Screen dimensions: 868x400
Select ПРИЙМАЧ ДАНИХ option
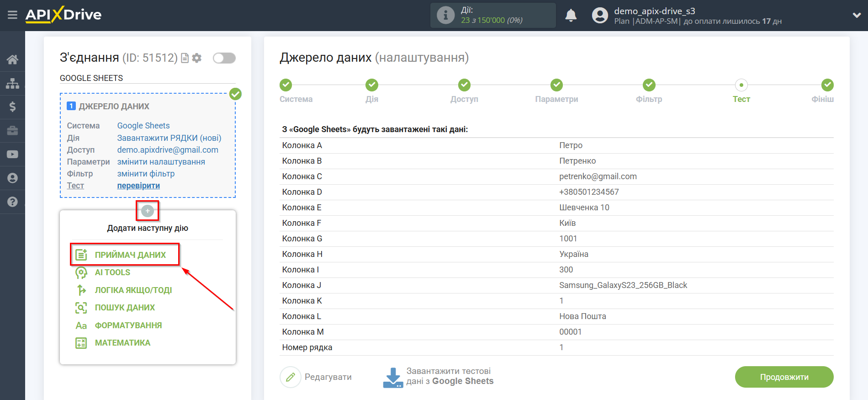point(130,255)
